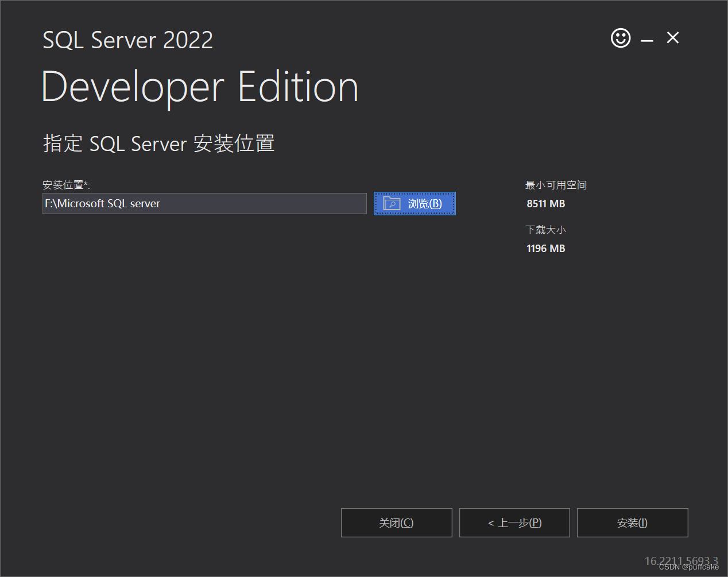The image size is (728, 577).
Task: Click the SQL Server 2022 title text
Action: point(127,40)
